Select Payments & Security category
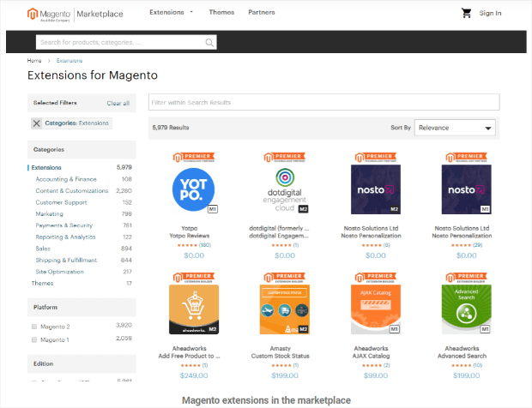Image resolution: width=532 pixels, height=408 pixels. tap(64, 225)
